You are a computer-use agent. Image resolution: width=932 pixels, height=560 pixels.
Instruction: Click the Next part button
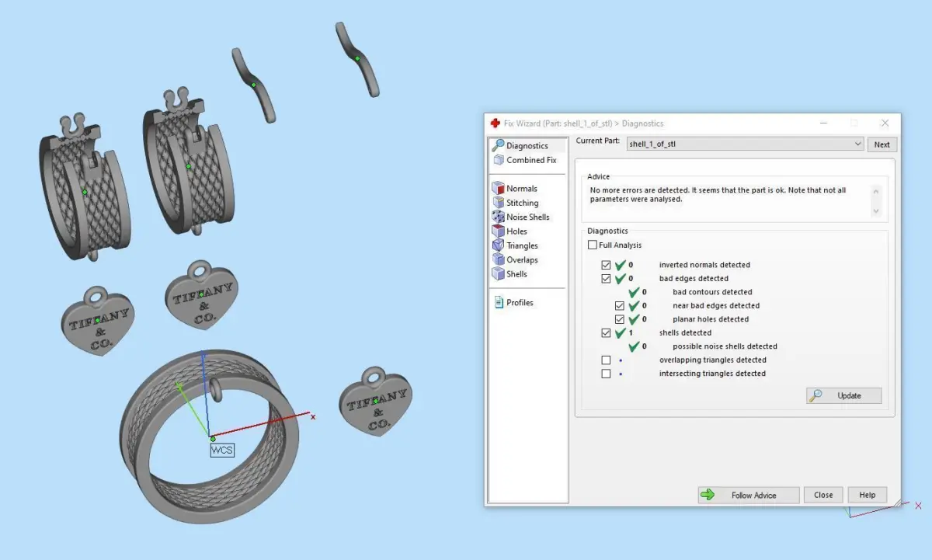(x=882, y=144)
